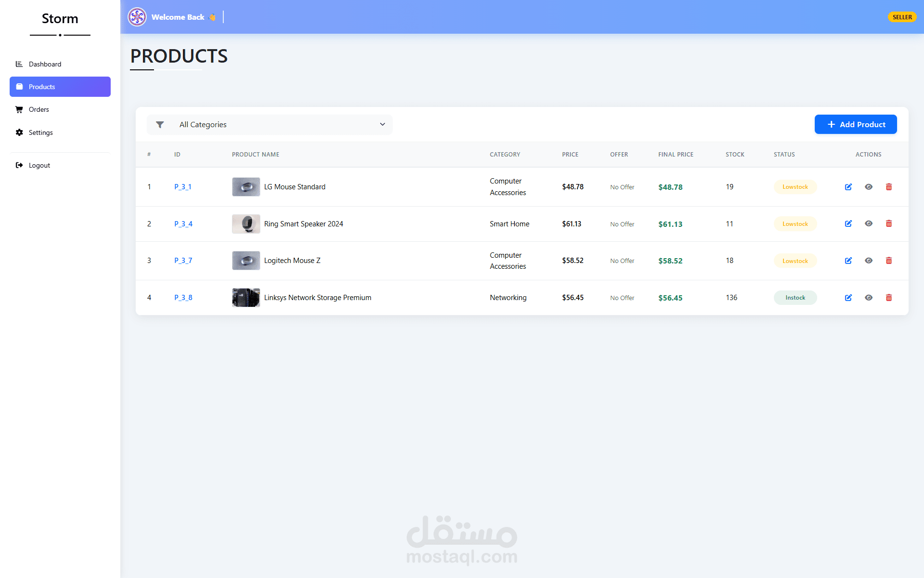This screenshot has height=578, width=924.
Task: Click the Storm profile avatar logo
Action: [x=137, y=17]
